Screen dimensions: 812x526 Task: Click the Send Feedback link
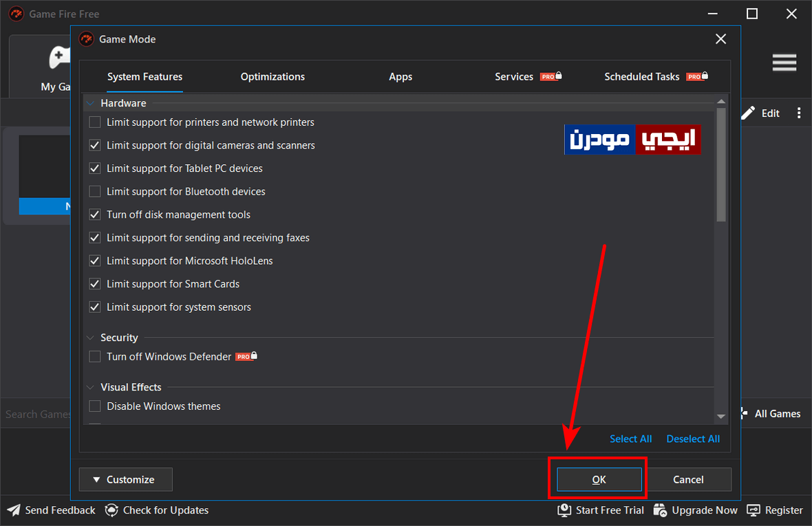[60, 510]
